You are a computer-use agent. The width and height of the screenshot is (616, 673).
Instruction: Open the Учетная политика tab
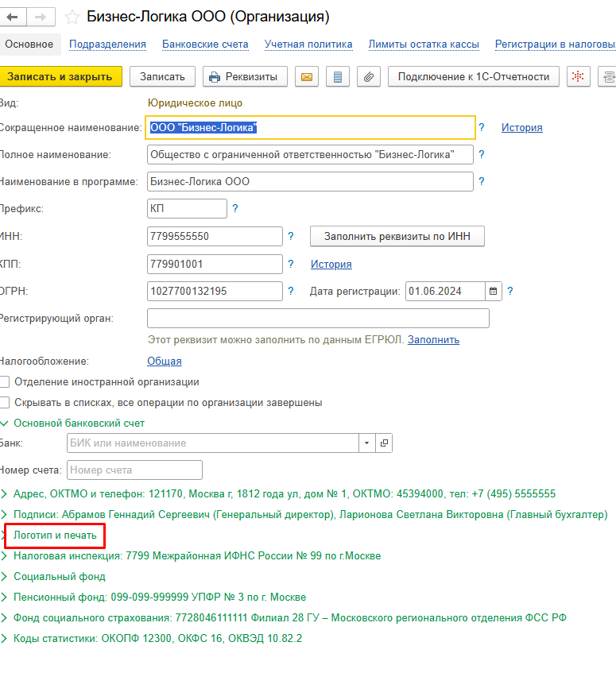click(x=308, y=44)
